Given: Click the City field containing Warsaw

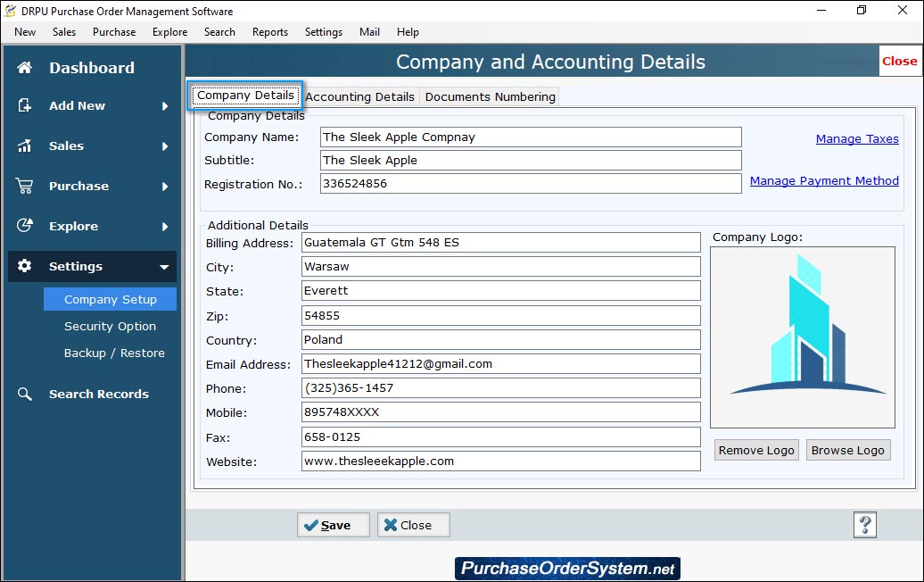Looking at the screenshot, I should (x=501, y=267).
